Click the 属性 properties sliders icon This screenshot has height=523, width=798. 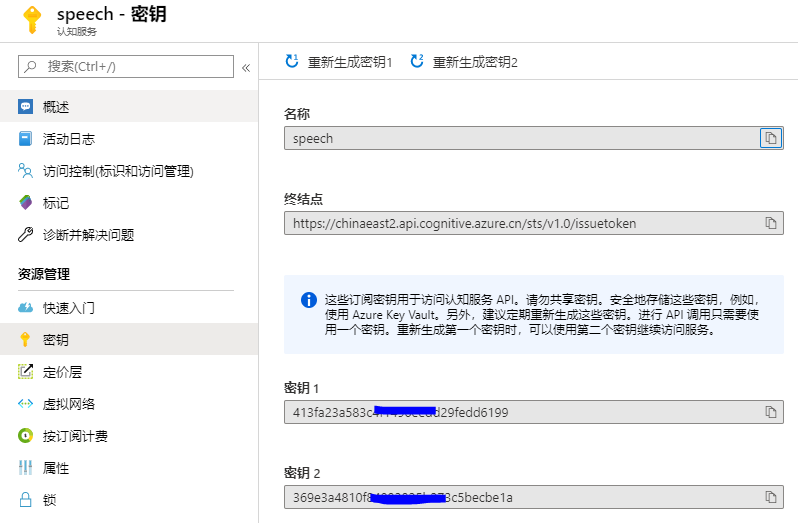25,468
